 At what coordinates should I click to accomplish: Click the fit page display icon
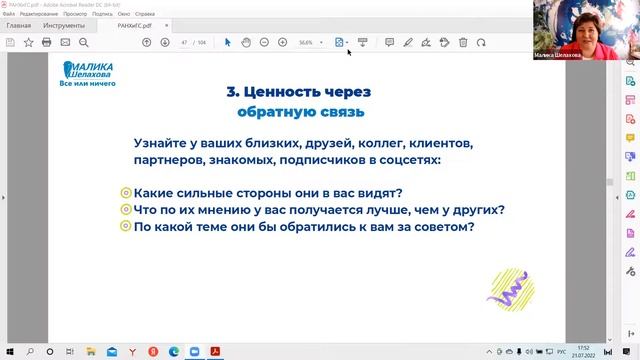(x=339, y=42)
